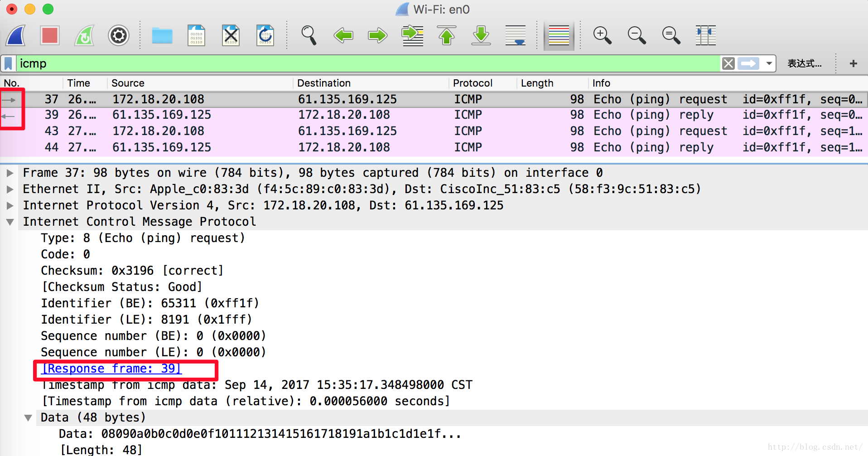Select Identifier (BE): 65311 field
868x456 pixels.
pos(150,303)
